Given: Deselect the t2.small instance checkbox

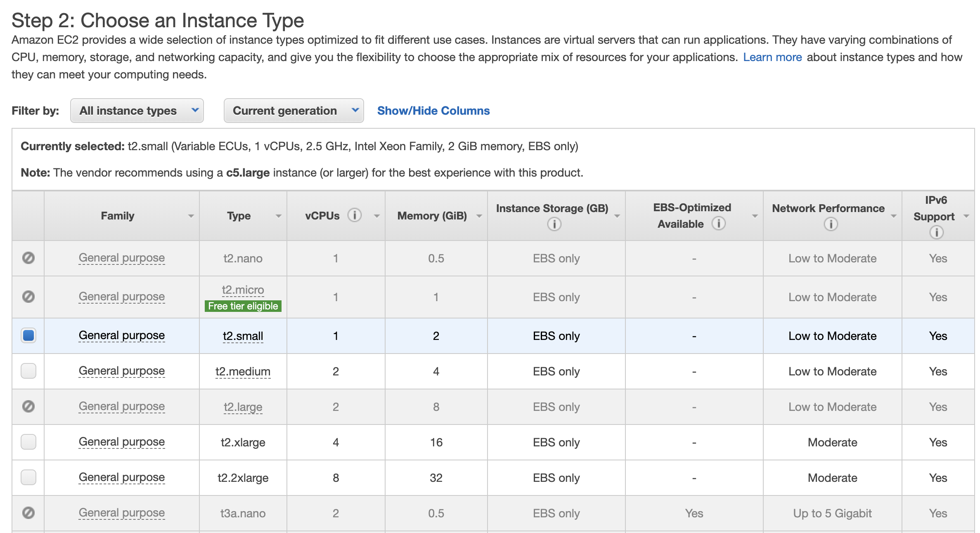Looking at the screenshot, I should 28,335.
